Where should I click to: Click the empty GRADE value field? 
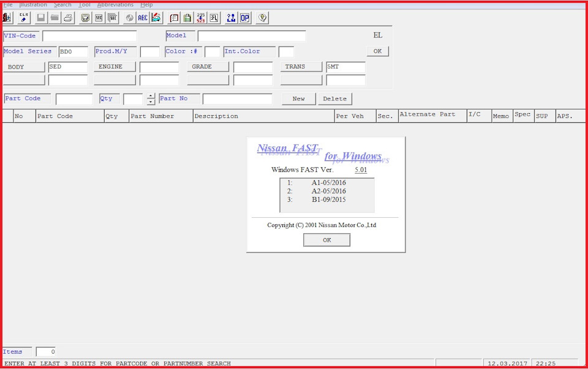click(x=253, y=67)
